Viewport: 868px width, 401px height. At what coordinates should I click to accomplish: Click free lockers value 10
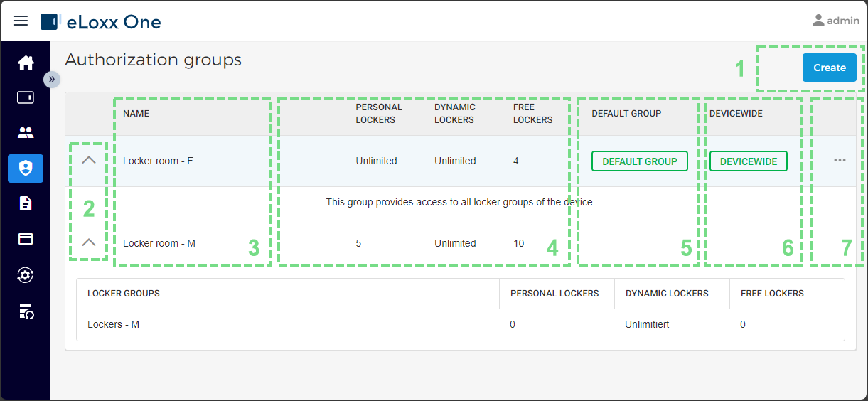pos(518,243)
